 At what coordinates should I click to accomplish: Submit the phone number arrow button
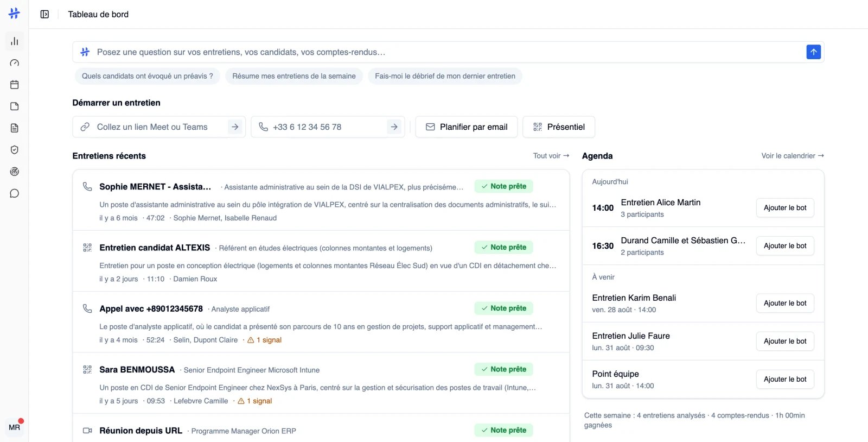[x=394, y=127]
